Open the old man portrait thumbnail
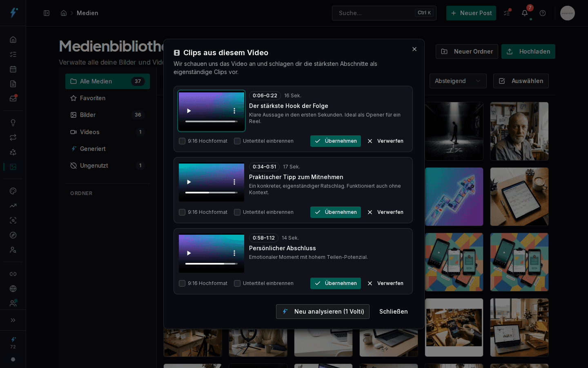 click(x=519, y=131)
